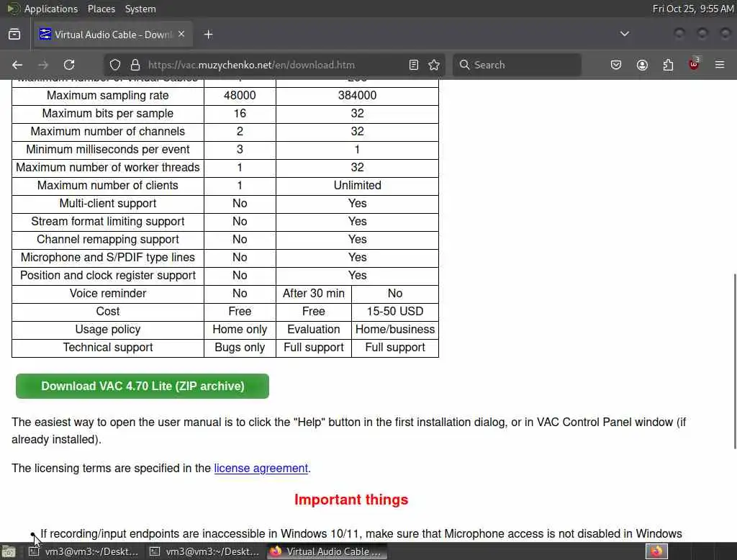
Task: Open the Places menu
Action: pos(101,9)
